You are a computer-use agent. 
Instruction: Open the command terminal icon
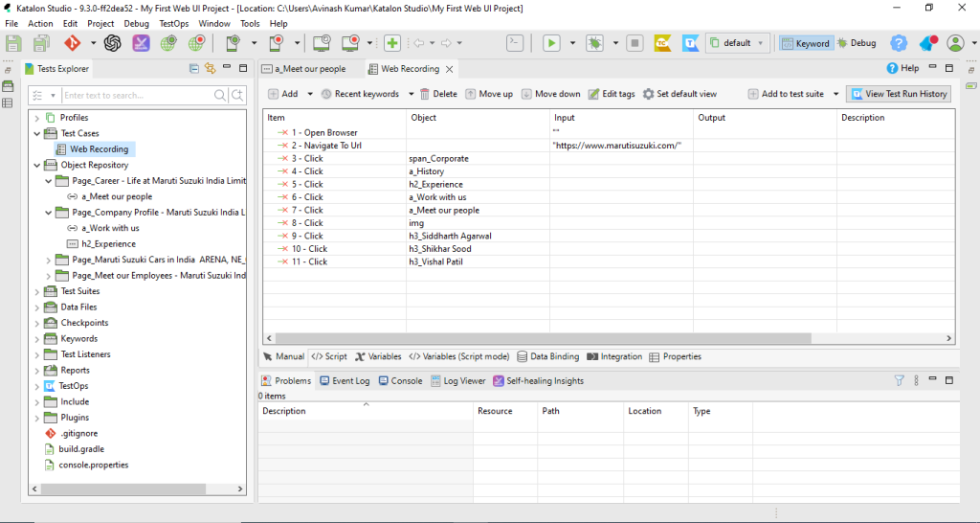[x=514, y=43]
